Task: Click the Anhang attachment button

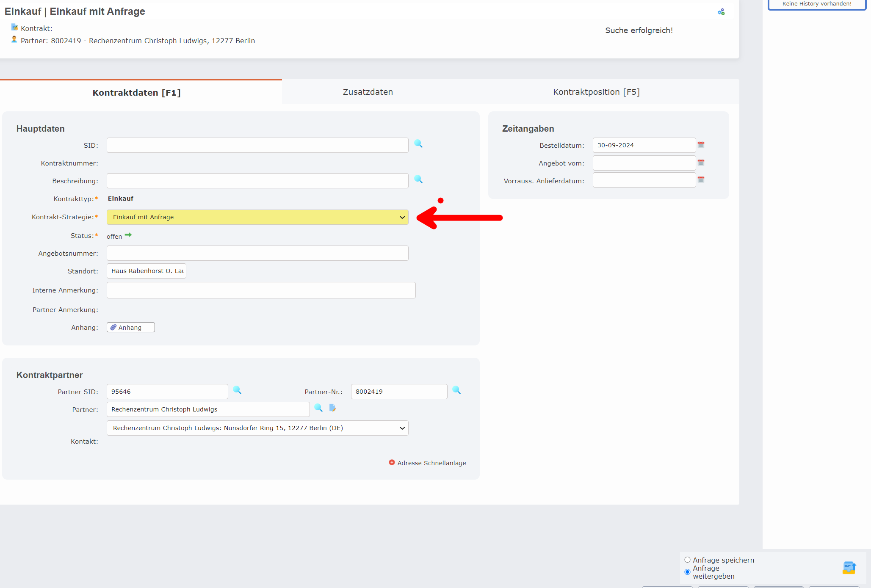Action: pyautogui.click(x=130, y=328)
